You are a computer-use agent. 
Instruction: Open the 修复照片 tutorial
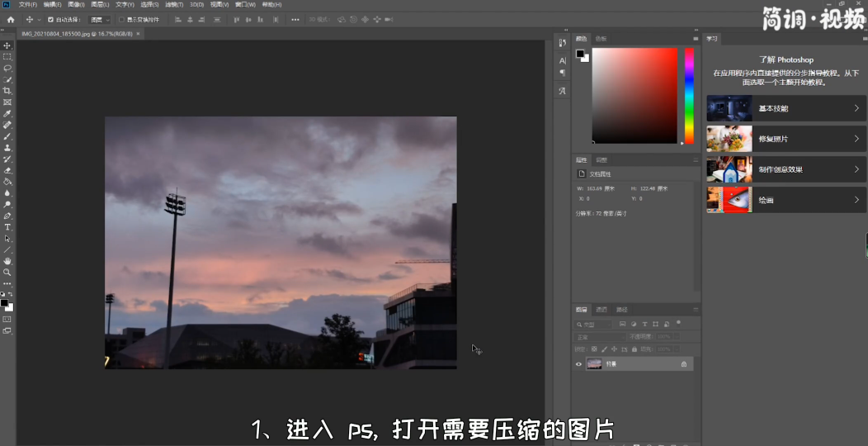coord(783,139)
